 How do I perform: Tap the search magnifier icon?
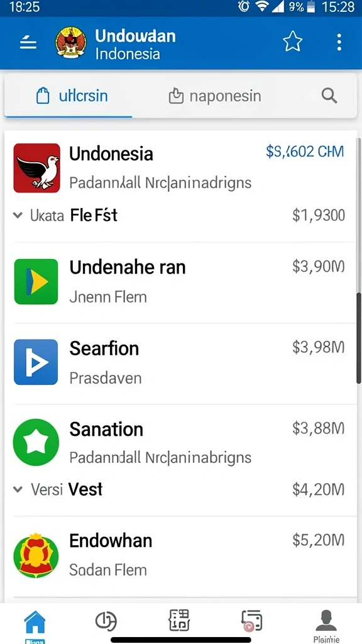pos(329,96)
